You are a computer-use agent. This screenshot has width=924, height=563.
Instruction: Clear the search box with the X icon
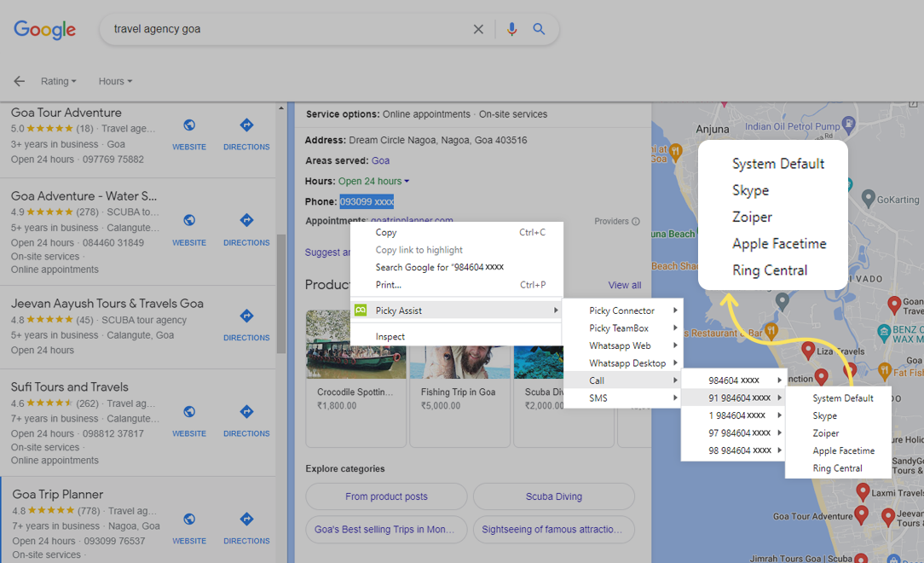pyautogui.click(x=478, y=29)
